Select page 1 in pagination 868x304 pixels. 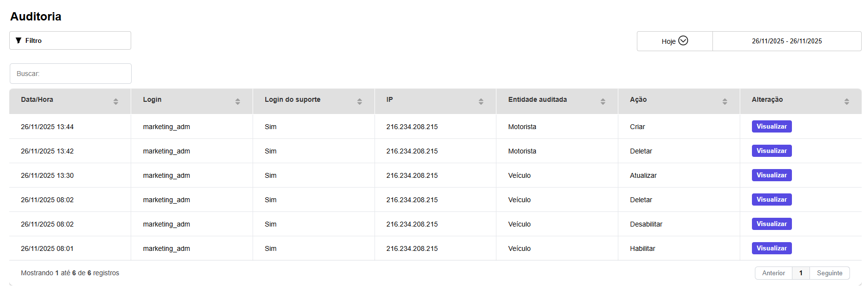point(801,273)
